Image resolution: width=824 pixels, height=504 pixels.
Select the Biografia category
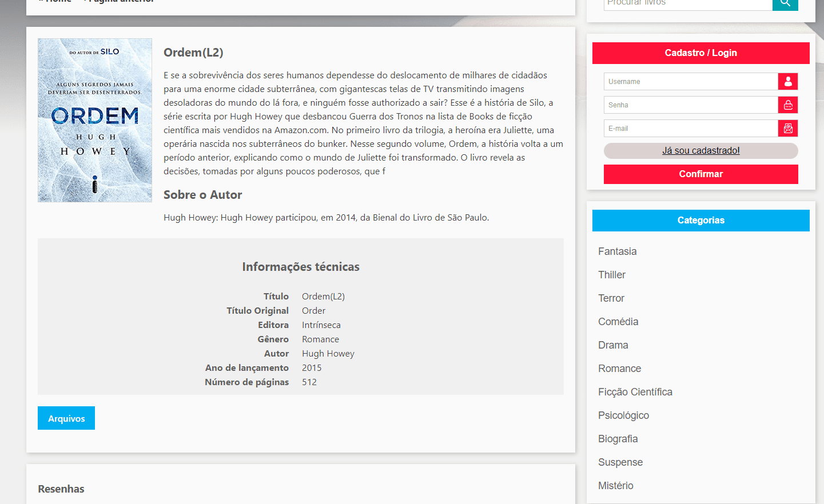pyautogui.click(x=618, y=439)
